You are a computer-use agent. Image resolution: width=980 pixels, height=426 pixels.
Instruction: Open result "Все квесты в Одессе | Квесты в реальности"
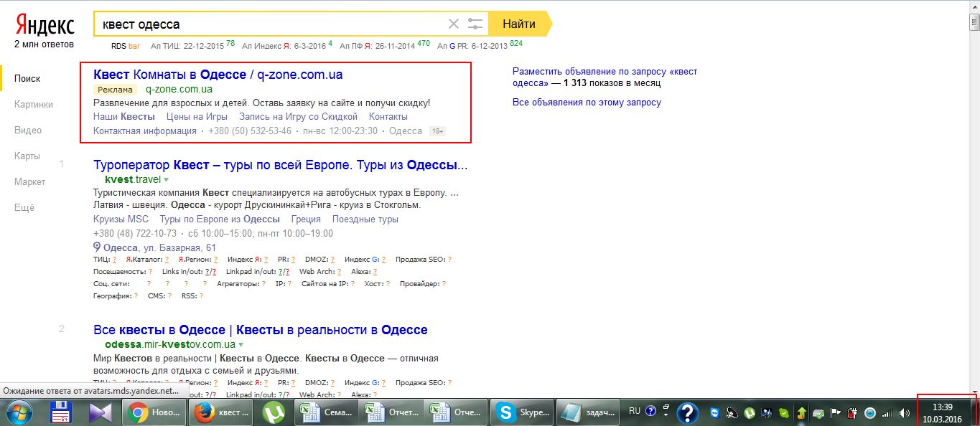261,330
